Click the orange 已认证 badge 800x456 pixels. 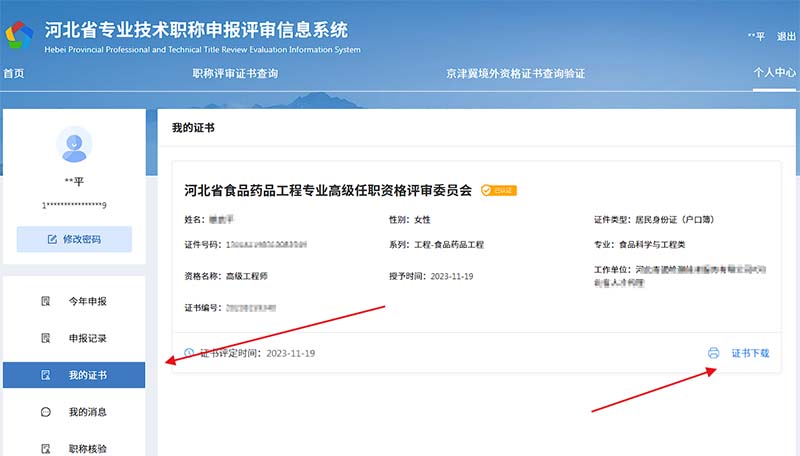[499, 190]
